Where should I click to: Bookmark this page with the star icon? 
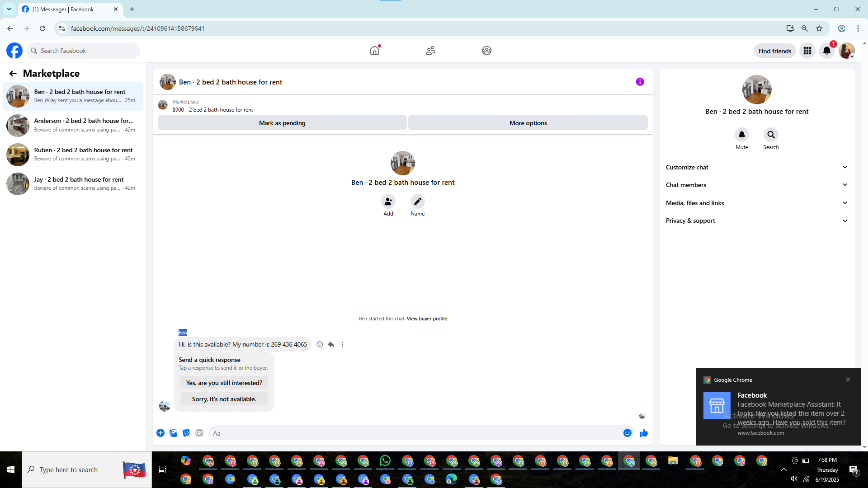pyautogui.click(x=819, y=28)
